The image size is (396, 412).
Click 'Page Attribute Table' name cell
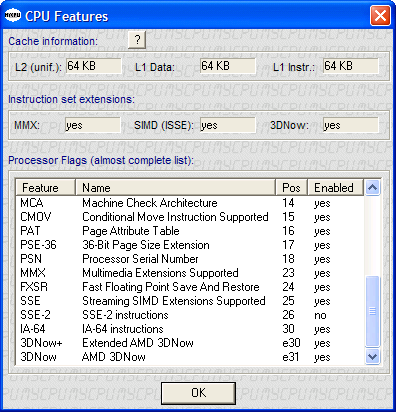(x=131, y=231)
